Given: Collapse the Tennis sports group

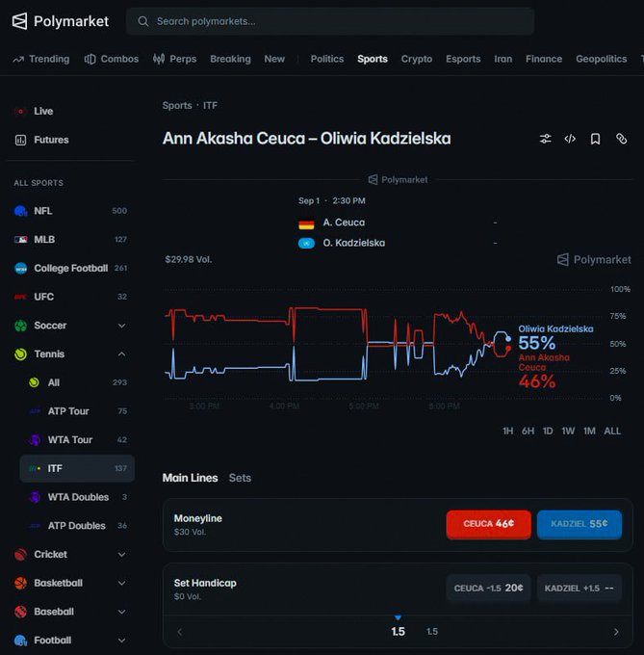Looking at the screenshot, I should (121, 354).
